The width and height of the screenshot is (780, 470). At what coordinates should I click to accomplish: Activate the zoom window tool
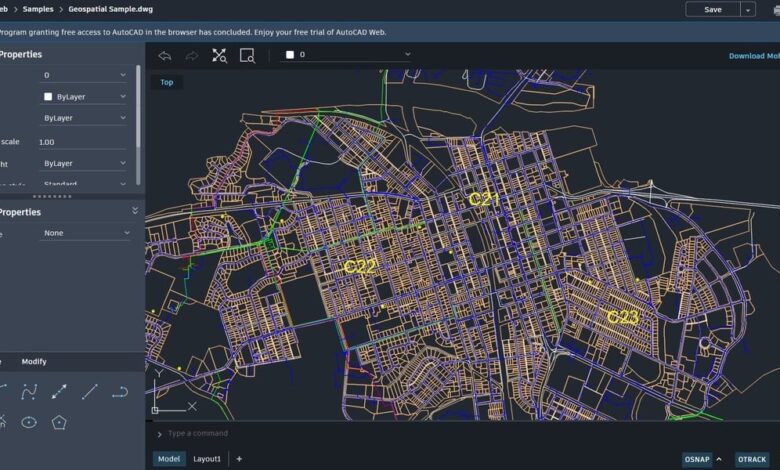(247, 55)
